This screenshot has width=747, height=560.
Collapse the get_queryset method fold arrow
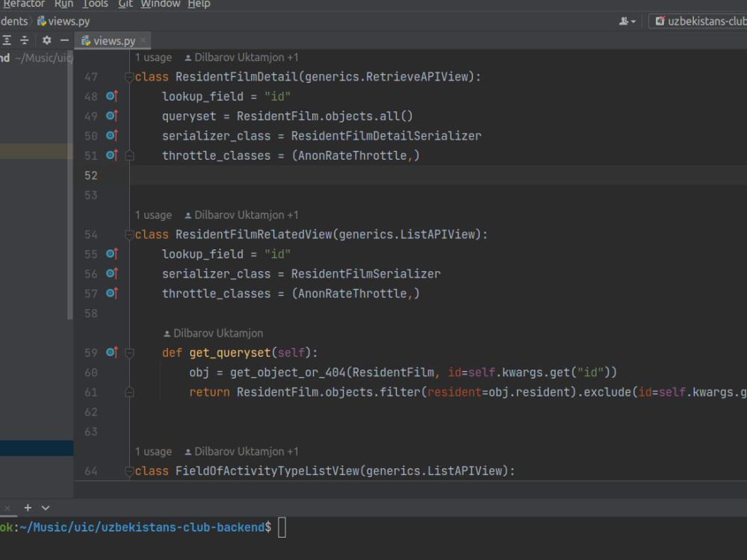point(129,352)
